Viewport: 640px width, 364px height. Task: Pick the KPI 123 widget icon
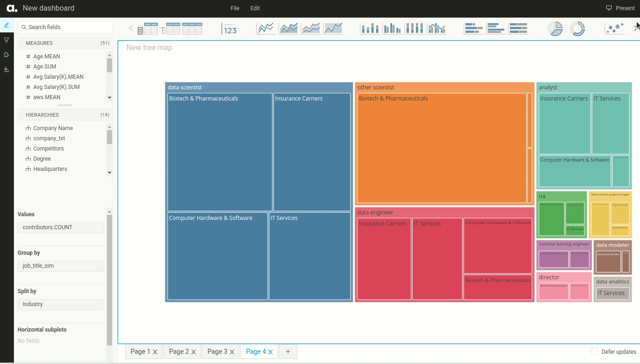pyautogui.click(x=230, y=29)
